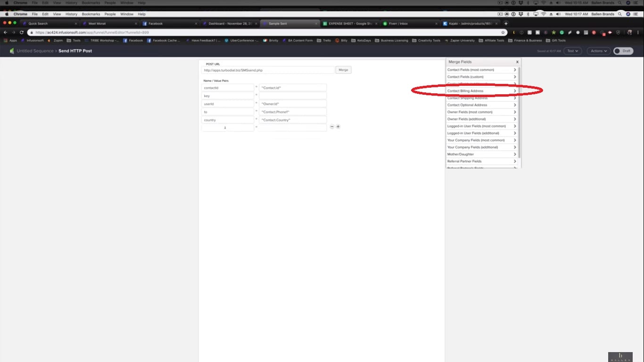Screen dimensions: 644x362
Task: Close the Merge Fields panel with X
Action: point(517,62)
